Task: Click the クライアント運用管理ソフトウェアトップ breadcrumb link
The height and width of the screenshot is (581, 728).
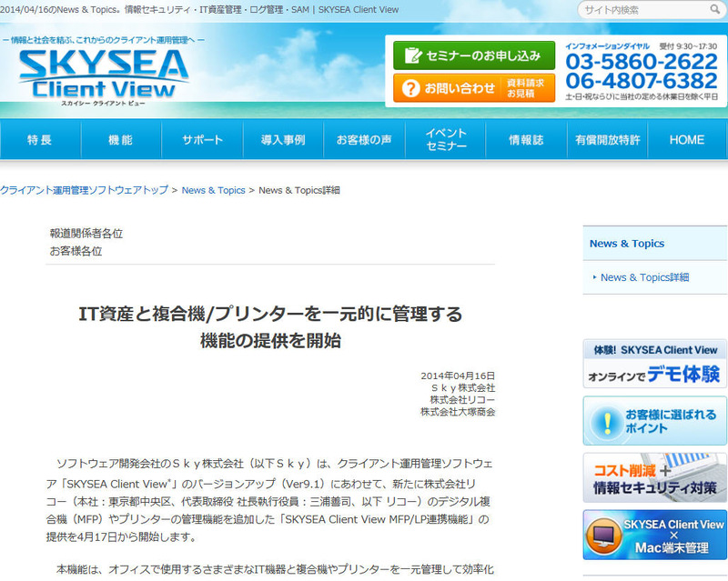Action: tap(84, 190)
